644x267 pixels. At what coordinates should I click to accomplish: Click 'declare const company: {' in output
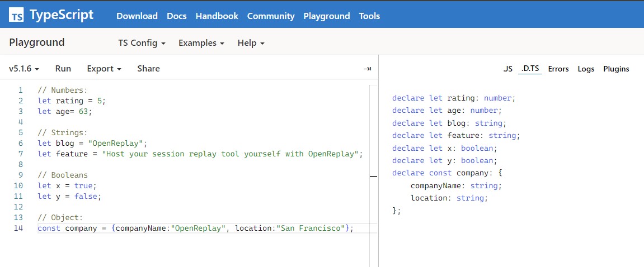447,173
